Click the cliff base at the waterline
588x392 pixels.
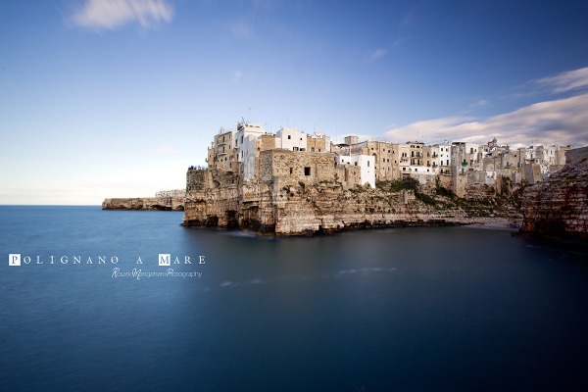(294, 227)
